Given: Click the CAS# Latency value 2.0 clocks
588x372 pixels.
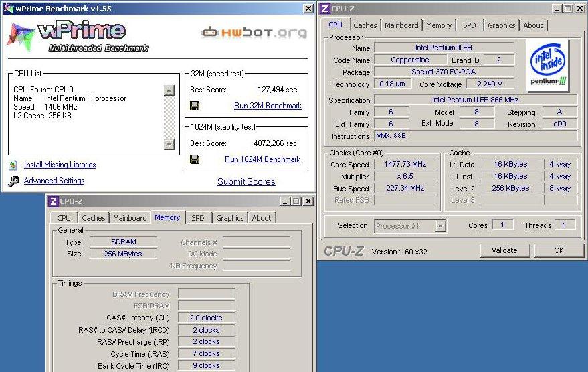Looking at the screenshot, I should coord(206,318).
